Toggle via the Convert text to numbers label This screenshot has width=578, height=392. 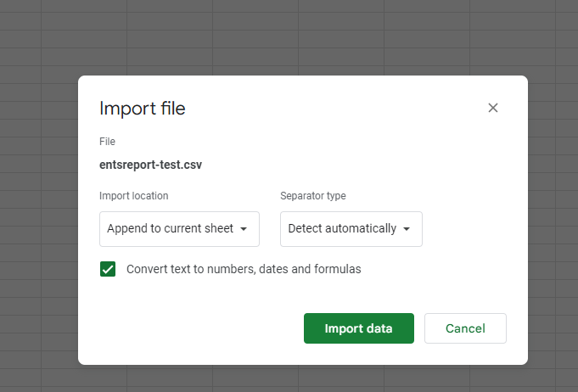[x=244, y=269]
